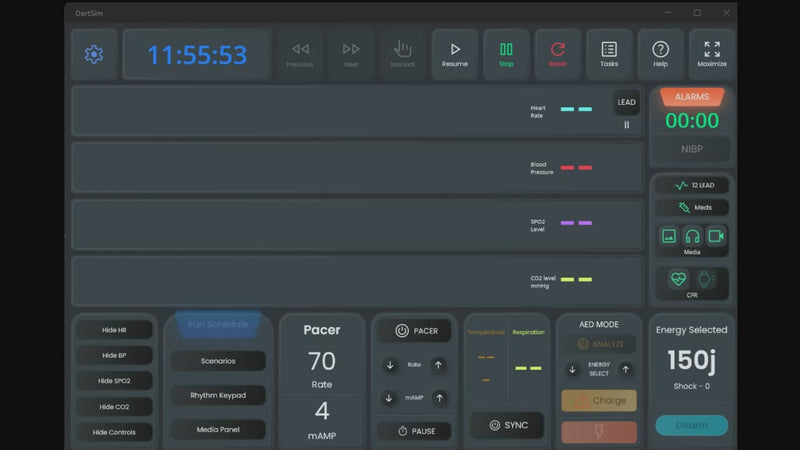The width and height of the screenshot is (800, 450).
Task: Lower energy with ENERGY SELECT down arrow
Action: point(572,369)
